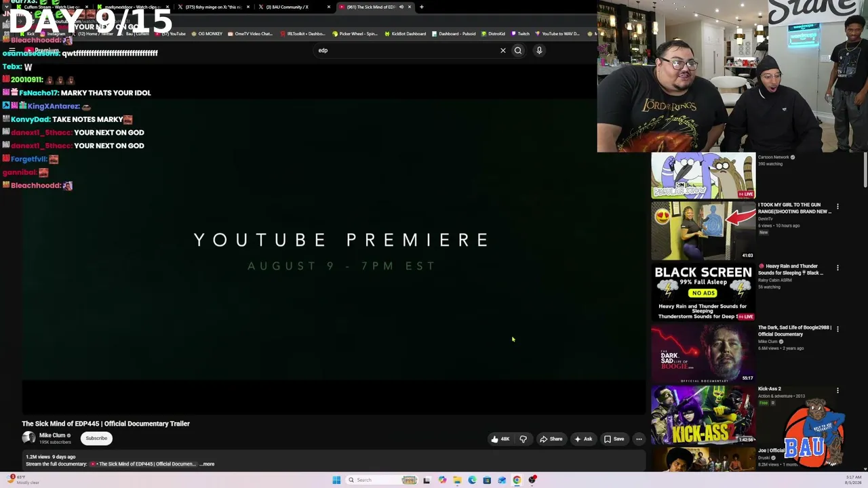
Task: Click the Mike Clum channel name
Action: 52,436
